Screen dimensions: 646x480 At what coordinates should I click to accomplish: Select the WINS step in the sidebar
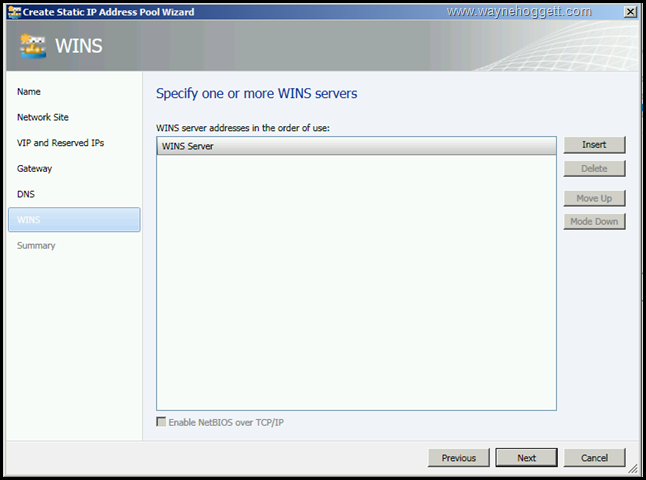point(74,220)
